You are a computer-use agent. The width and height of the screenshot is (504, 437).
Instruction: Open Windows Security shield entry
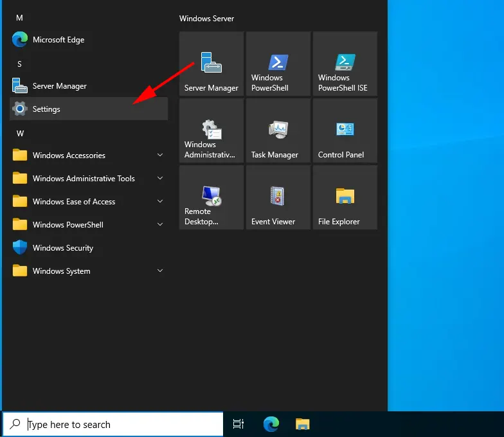click(89, 248)
